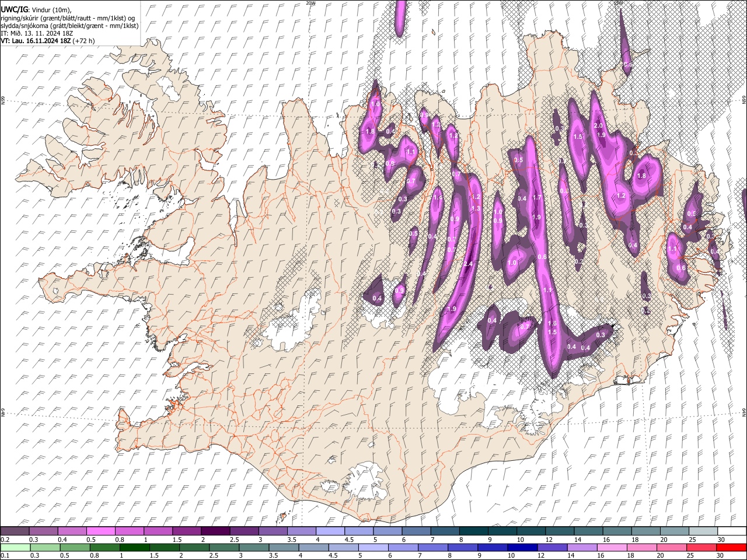This screenshot has height=560, width=747.
Task: Click the 2.0 snowfall value on the map
Action: tap(598, 126)
